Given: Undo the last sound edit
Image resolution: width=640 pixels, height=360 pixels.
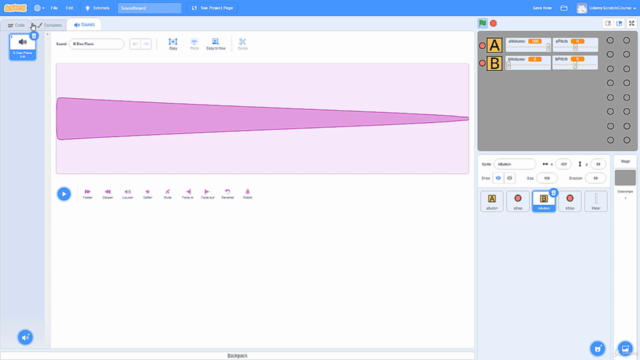Looking at the screenshot, I should click(x=135, y=44).
